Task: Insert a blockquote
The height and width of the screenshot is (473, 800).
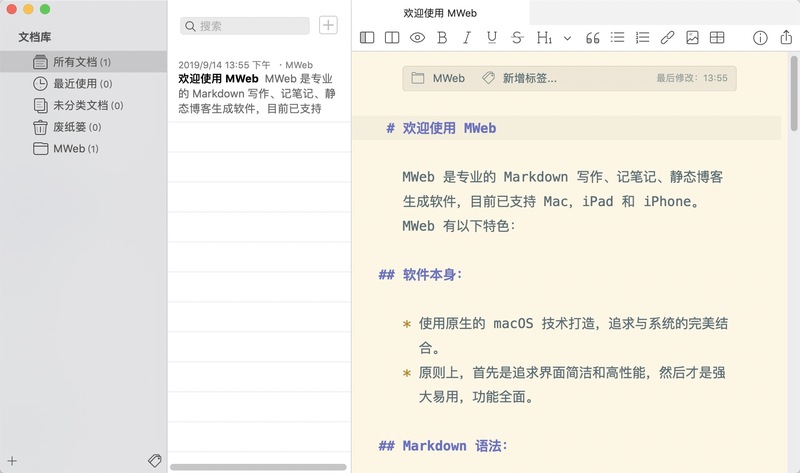Action: pyautogui.click(x=592, y=38)
